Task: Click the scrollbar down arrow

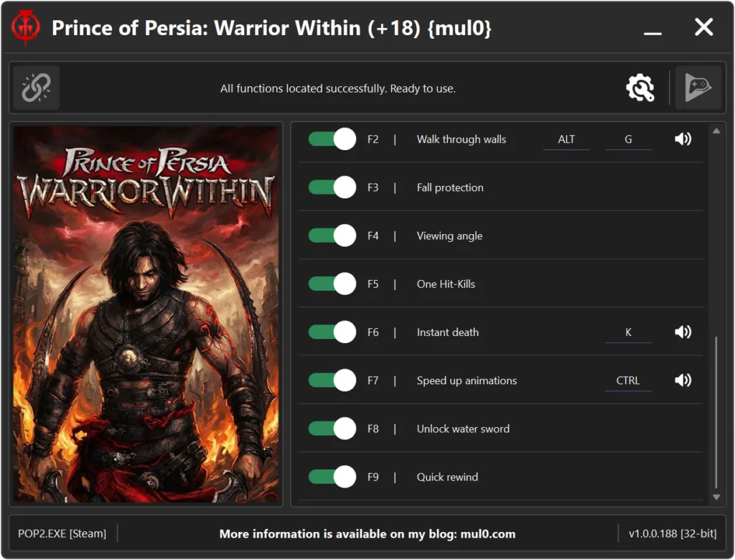Action: point(716,498)
